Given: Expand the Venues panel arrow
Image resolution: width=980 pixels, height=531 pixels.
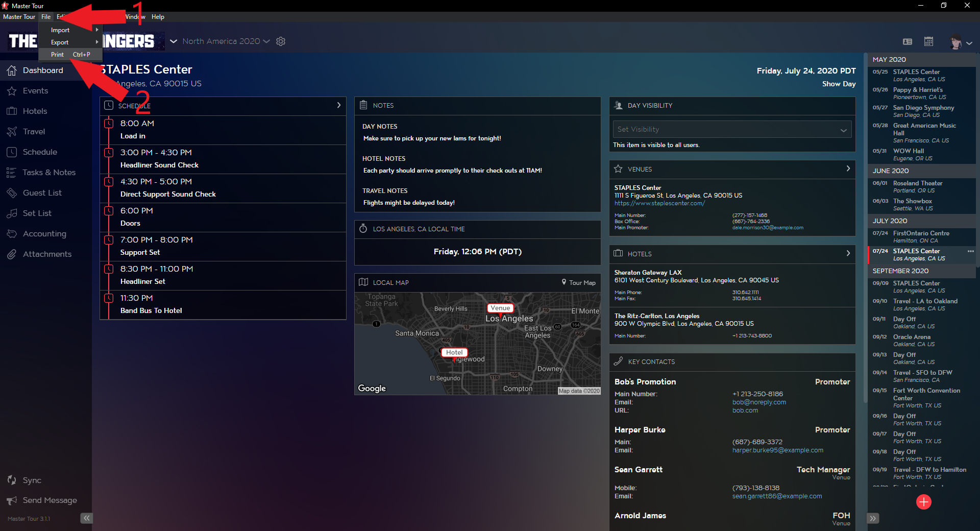Looking at the screenshot, I should (x=848, y=168).
